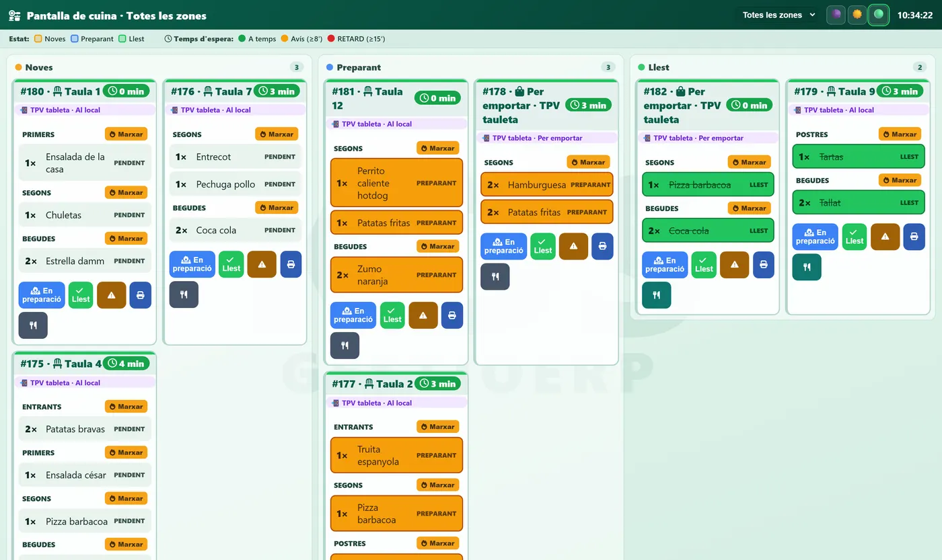Image resolution: width=942 pixels, height=560 pixels.
Task: Print the ticket for order #180
Action: (141, 295)
